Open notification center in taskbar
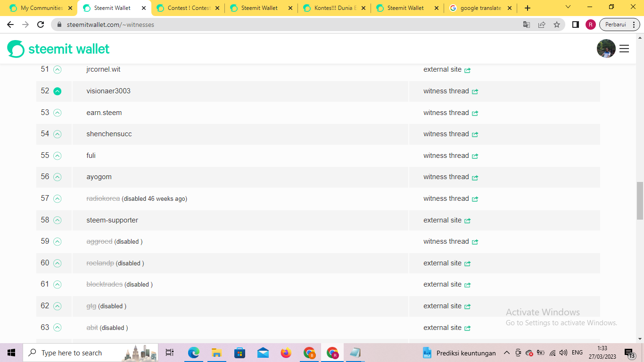Viewport: 644px width, 362px height. tap(630, 353)
